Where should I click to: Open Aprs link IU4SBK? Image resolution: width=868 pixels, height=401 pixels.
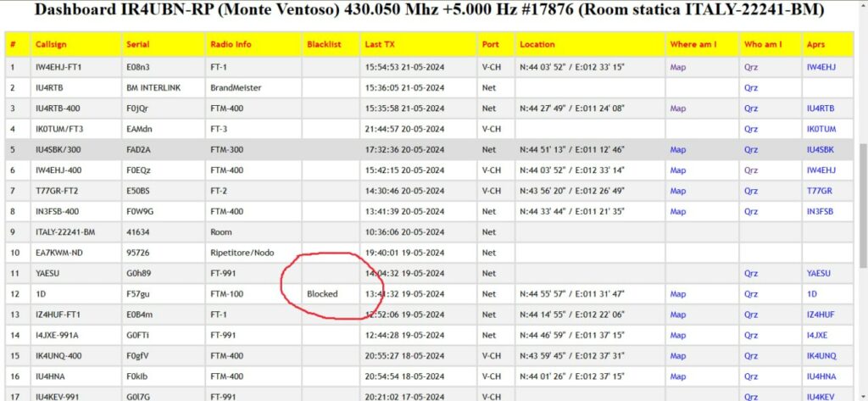click(821, 149)
